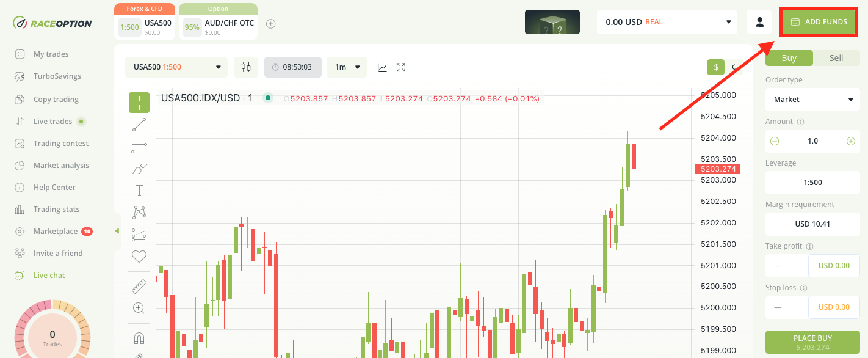
Task: Select the Sell tab
Action: [x=836, y=58]
